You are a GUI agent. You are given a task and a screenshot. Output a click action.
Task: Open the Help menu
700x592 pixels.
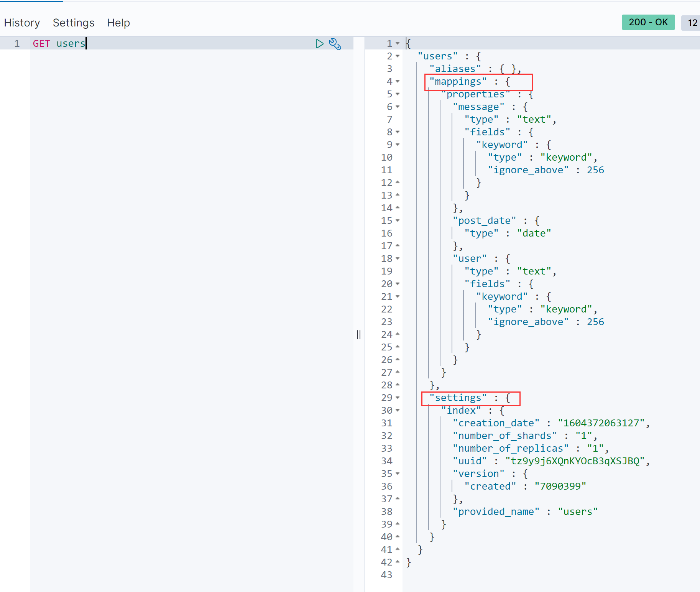coord(118,23)
